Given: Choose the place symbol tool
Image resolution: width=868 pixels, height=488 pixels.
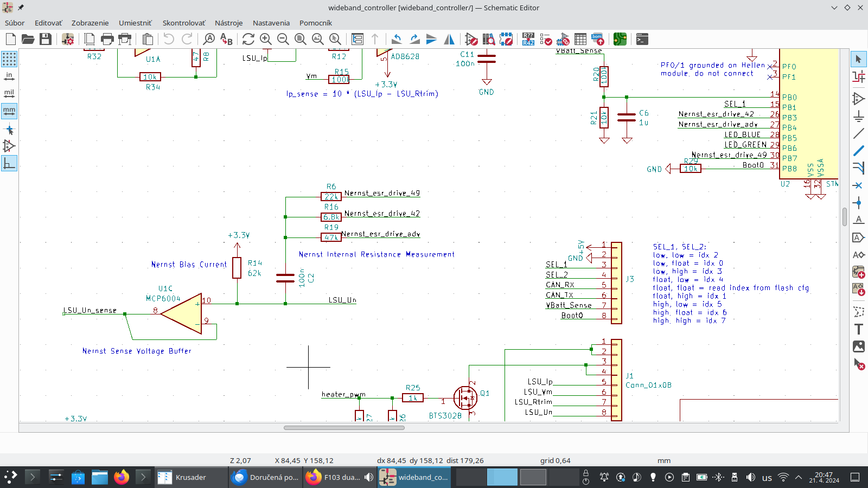Looking at the screenshot, I should point(858,99).
